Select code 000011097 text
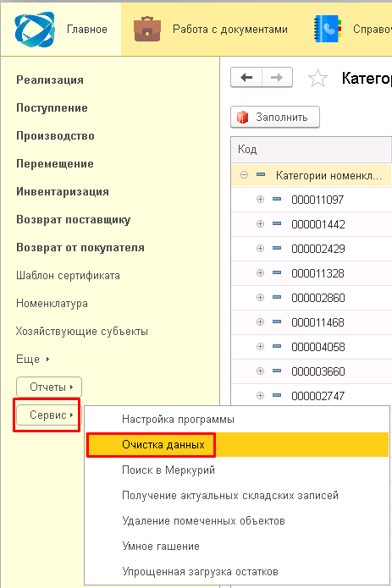 pos(317,200)
